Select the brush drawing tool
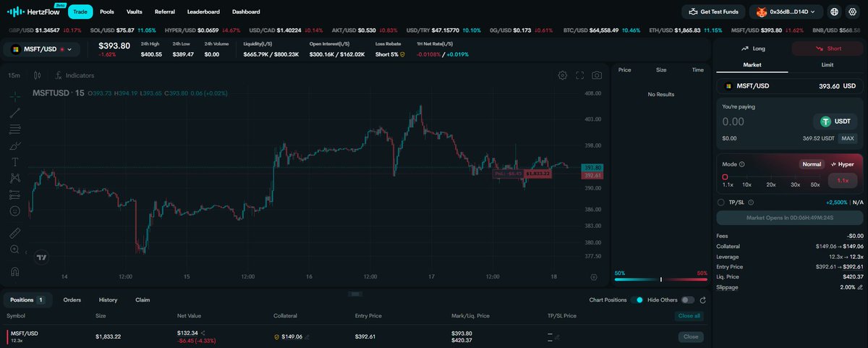 tap(15, 145)
